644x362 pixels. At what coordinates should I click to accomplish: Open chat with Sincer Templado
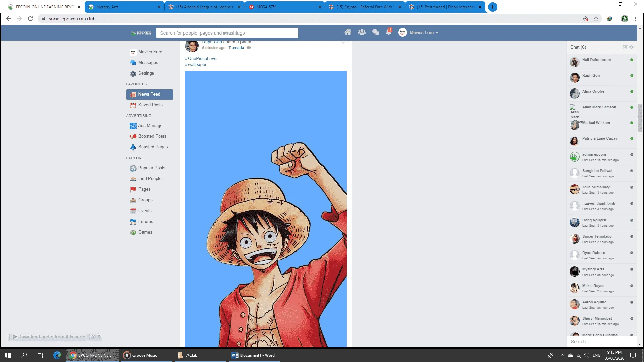click(x=602, y=239)
